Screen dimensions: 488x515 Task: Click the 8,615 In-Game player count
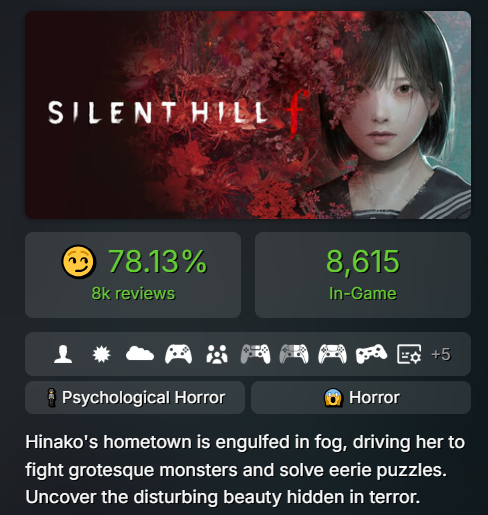pyautogui.click(x=363, y=275)
